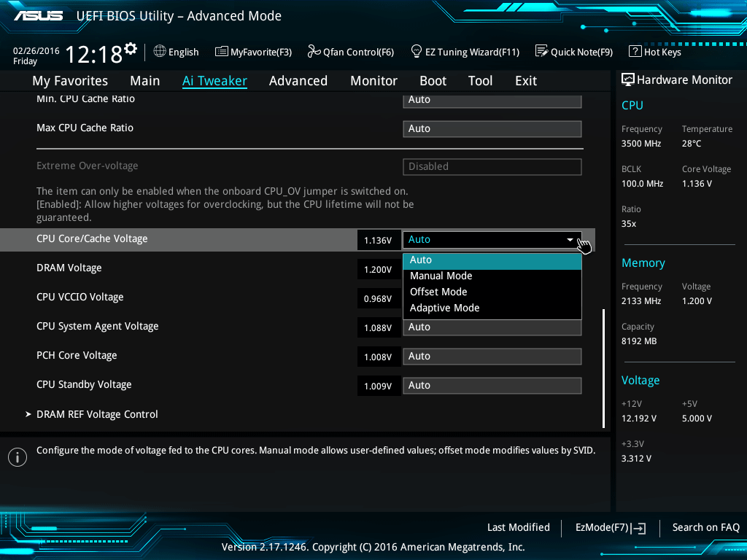Click Search on FAQ link
Screen dimensions: 747x560
click(705, 527)
